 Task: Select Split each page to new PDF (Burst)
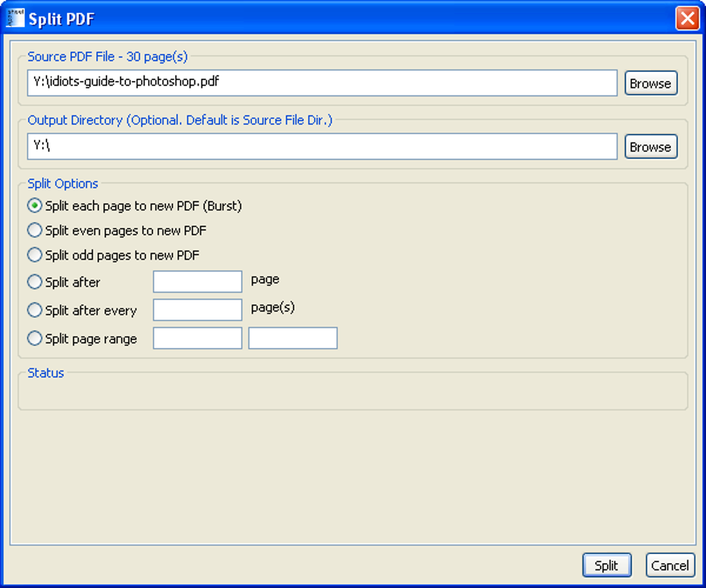35,205
